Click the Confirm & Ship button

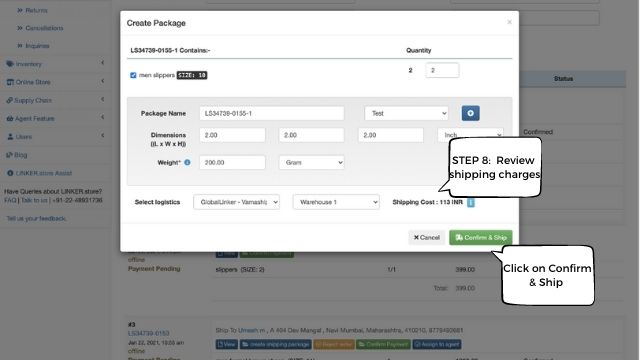[481, 238]
